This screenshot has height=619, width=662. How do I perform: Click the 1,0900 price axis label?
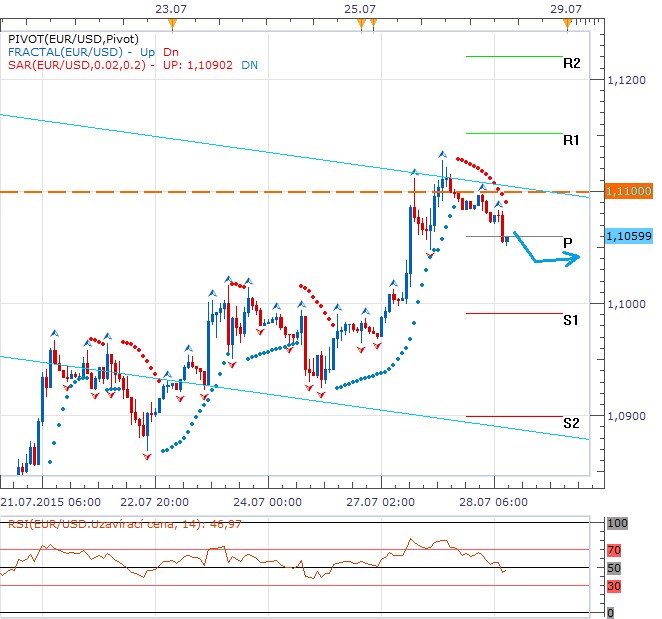point(626,416)
